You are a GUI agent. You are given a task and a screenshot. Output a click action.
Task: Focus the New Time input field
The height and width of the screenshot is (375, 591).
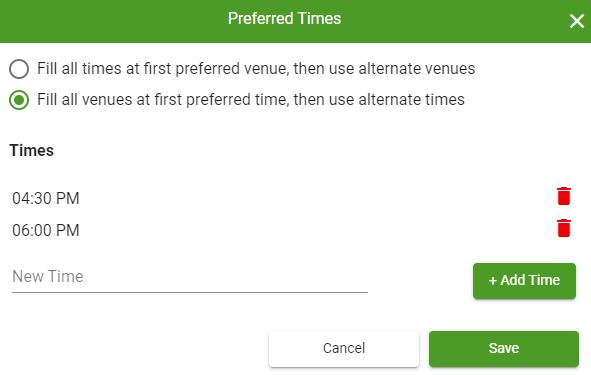coord(190,277)
